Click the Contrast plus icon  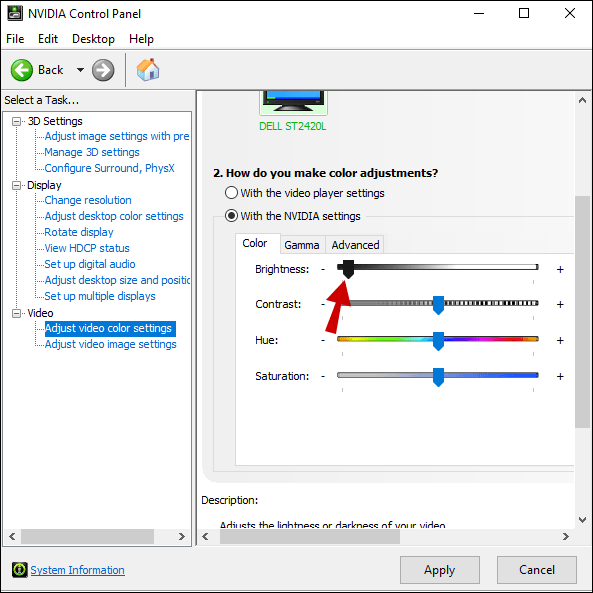coord(560,304)
